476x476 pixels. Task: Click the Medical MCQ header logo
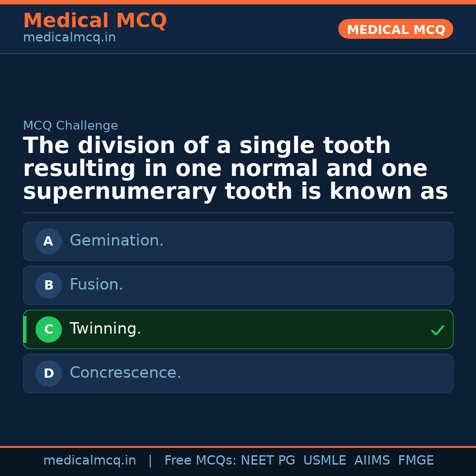95,20
